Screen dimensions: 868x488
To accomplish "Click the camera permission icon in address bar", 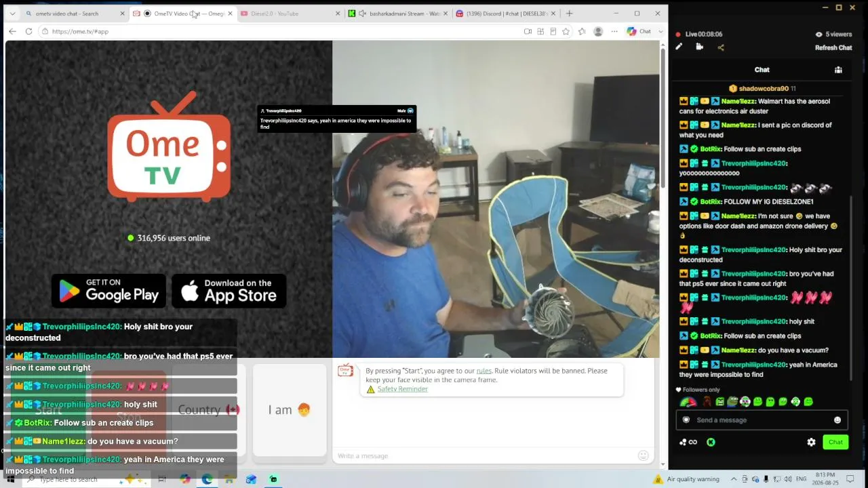I will click(x=528, y=31).
